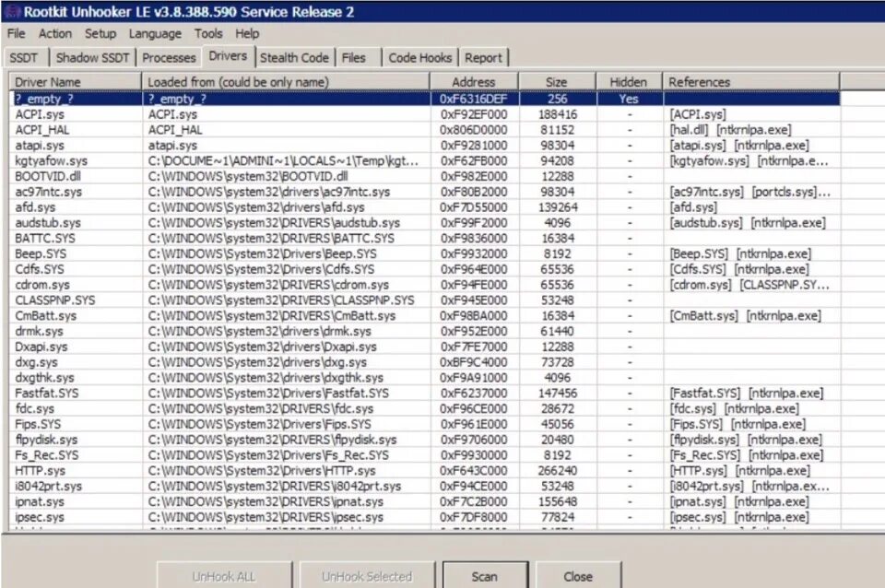The height and width of the screenshot is (588, 885).
Task: Select the CmBatt.sys driver row
Action: pos(426,316)
